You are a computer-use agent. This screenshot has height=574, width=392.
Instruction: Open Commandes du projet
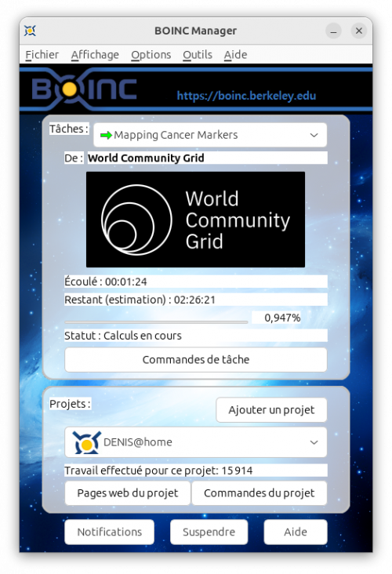pyautogui.click(x=260, y=493)
